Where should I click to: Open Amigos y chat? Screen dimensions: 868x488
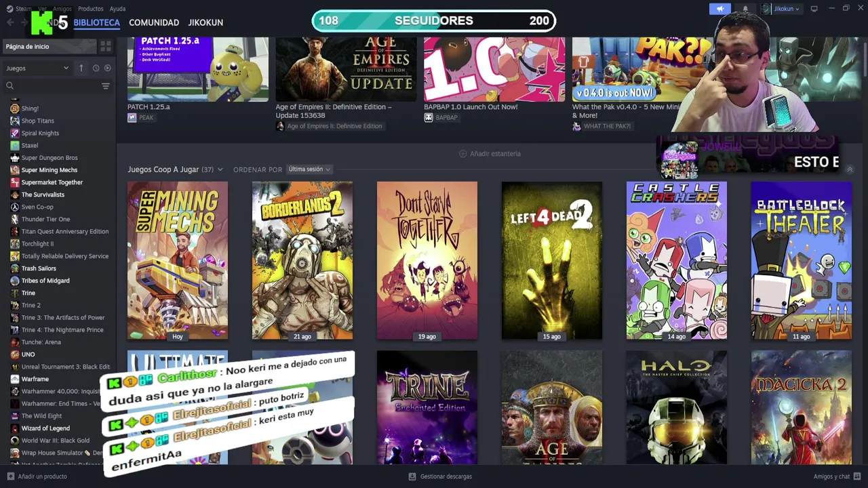click(x=837, y=476)
